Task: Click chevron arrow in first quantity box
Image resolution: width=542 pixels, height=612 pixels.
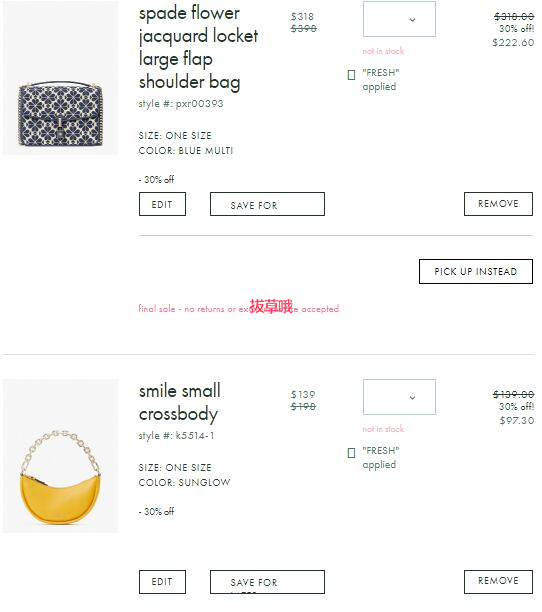Action: (x=412, y=20)
